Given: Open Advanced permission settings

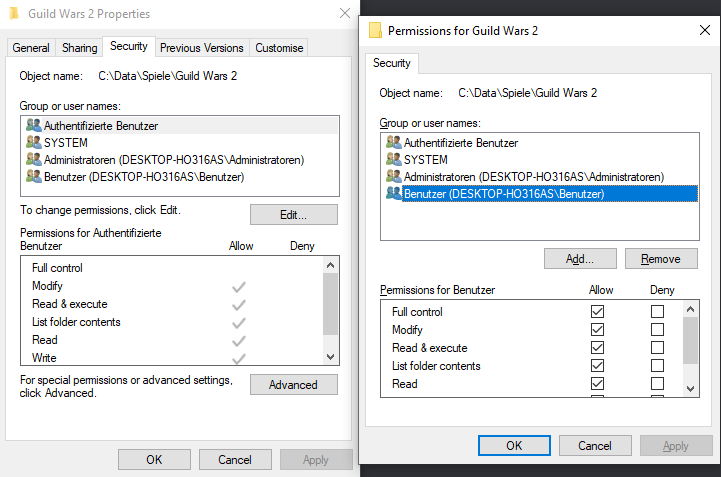Looking at the screenshot, I should pos(293,385).
